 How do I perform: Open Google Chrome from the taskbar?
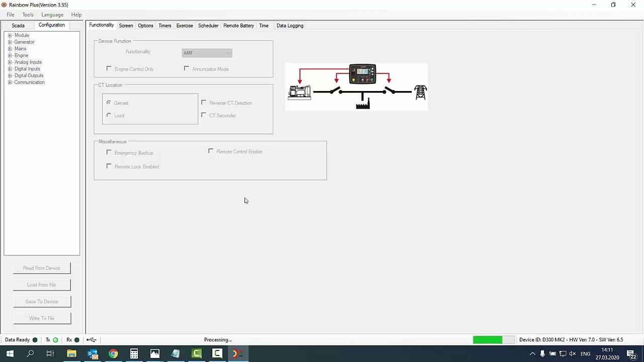coord(113,354)
